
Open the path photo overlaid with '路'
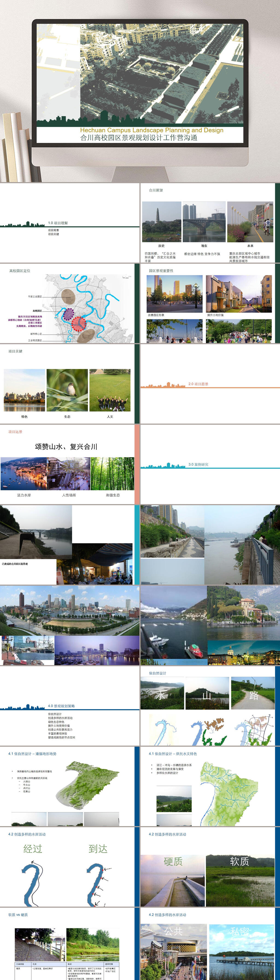(x=253, y=693)
